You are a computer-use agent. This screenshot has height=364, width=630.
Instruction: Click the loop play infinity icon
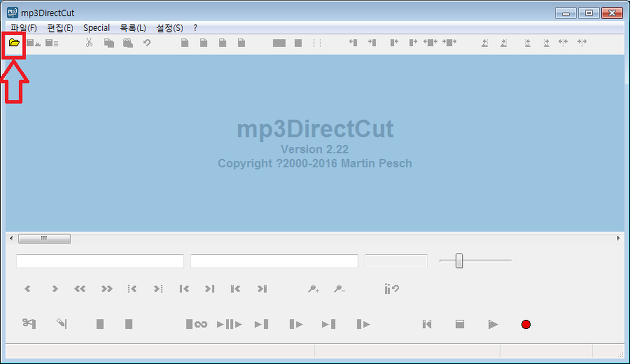pos(196,324)
